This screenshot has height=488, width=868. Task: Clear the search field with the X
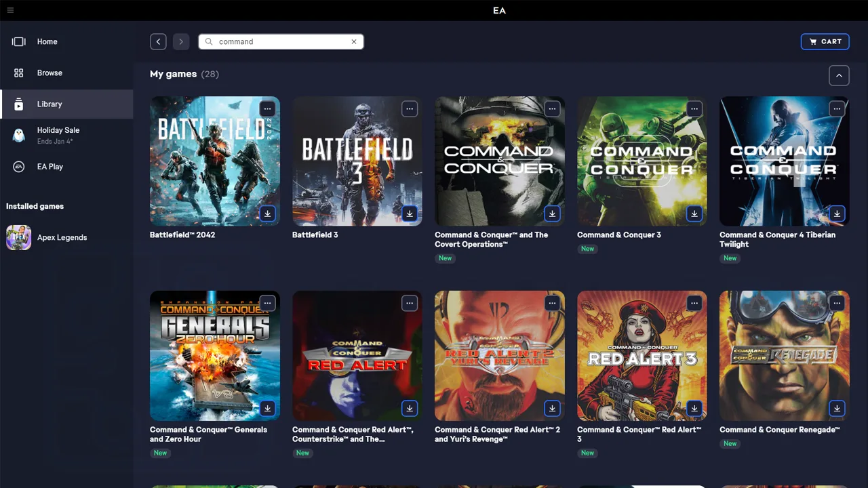354,41
